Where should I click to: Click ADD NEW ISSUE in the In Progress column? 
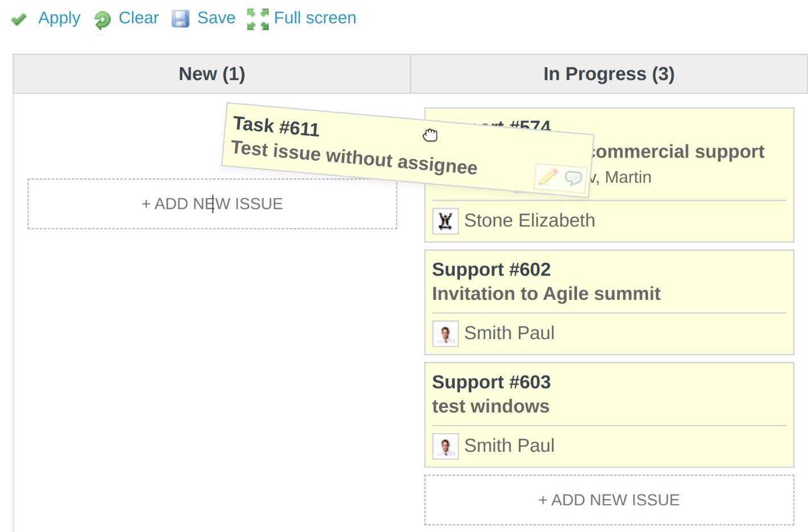pyautogui.click(x=608, y=500)
